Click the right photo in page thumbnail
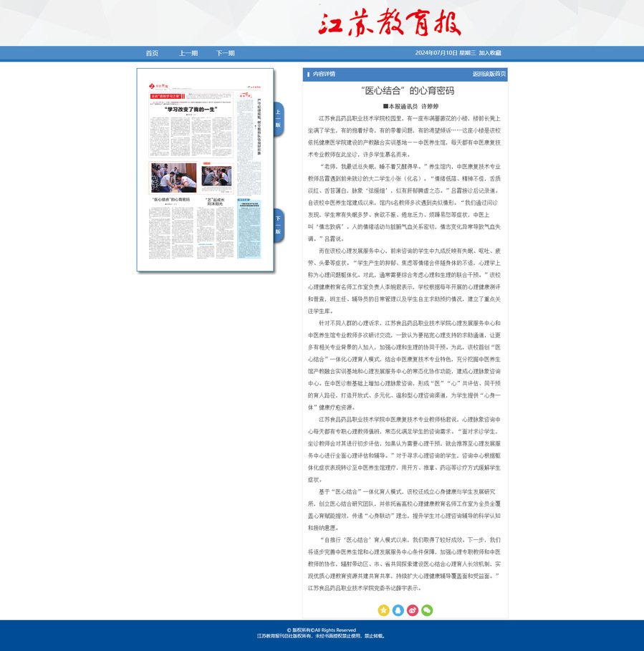The height and width of the screenshot is (651, 644). [216, 176]
